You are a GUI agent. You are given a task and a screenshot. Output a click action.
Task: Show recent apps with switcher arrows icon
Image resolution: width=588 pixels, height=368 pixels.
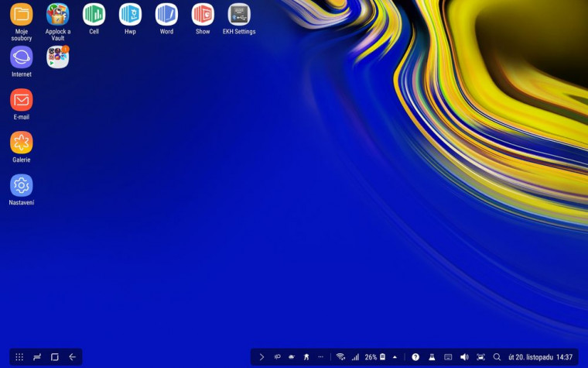coord(37,357)
